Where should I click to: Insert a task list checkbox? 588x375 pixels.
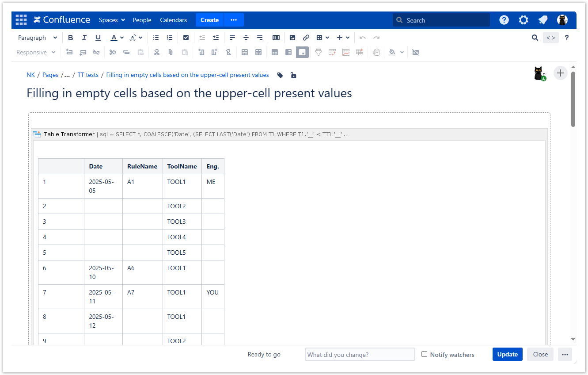(186, 38)
